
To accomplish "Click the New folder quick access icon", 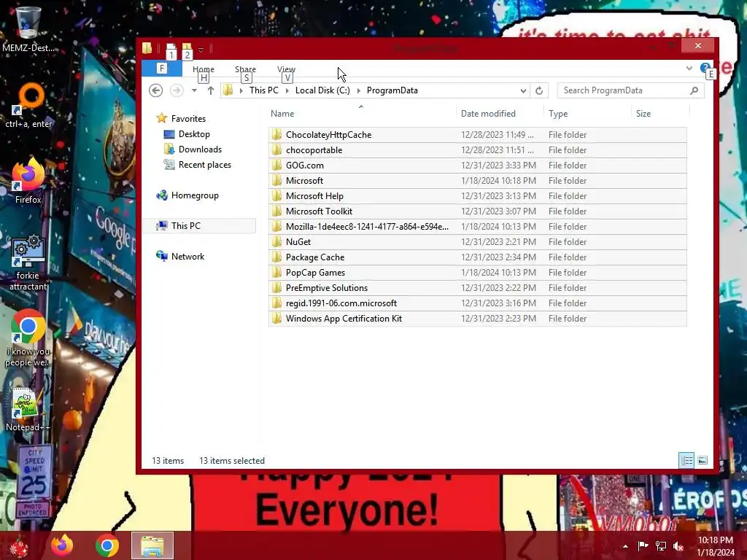I will [187, 48].
